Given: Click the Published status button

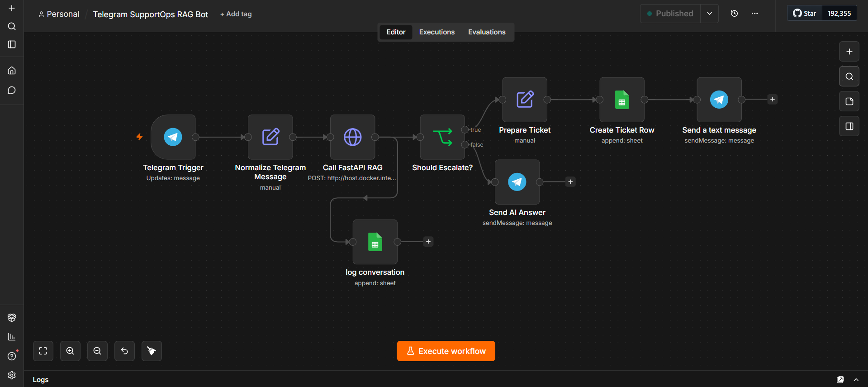Looking at the screenshot, I should coord(670,14).
